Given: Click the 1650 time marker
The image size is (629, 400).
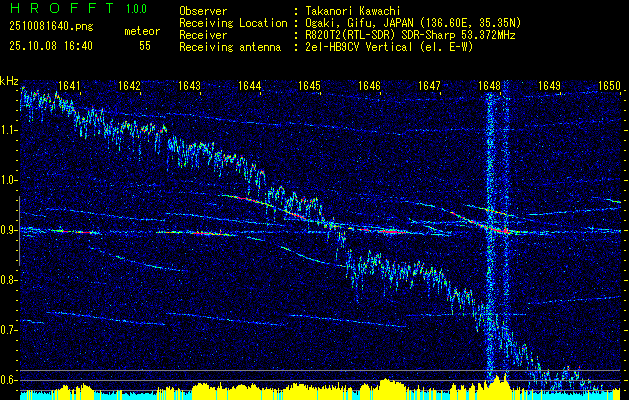Looking at the screenshot, I should tap(609, 85).
